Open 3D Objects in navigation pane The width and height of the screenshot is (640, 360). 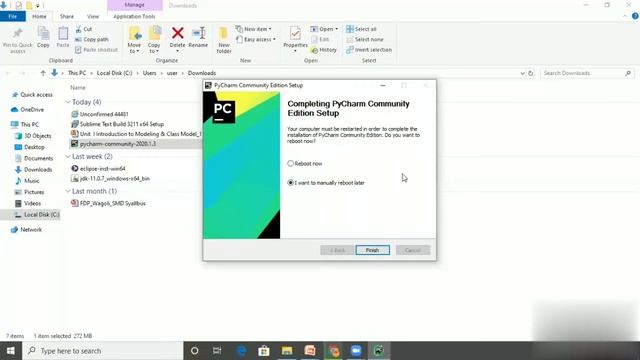click(33, 136)
